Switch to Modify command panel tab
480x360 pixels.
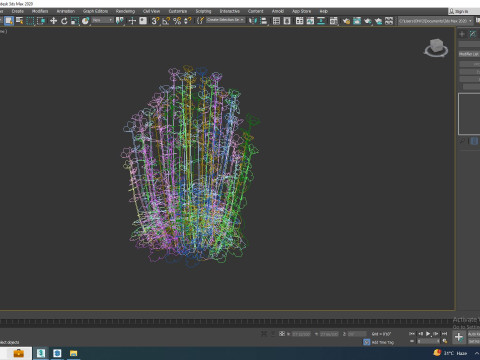473,34
